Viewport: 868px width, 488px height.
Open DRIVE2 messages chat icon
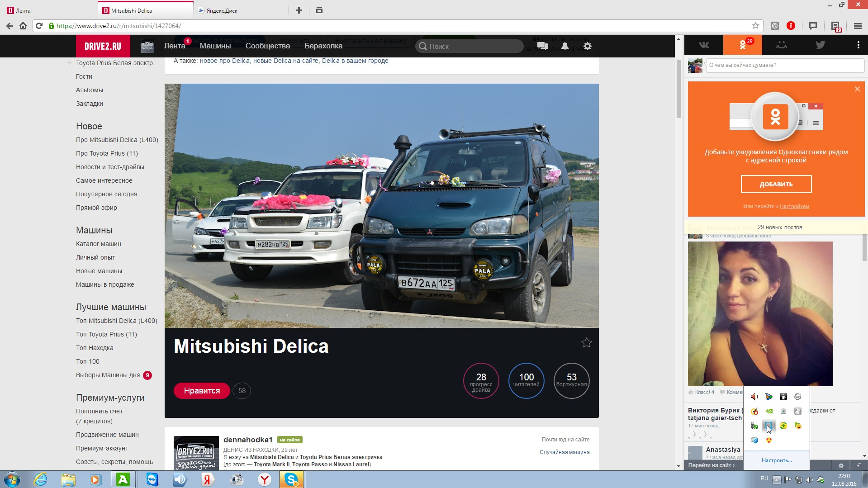[x=543, y=46]
